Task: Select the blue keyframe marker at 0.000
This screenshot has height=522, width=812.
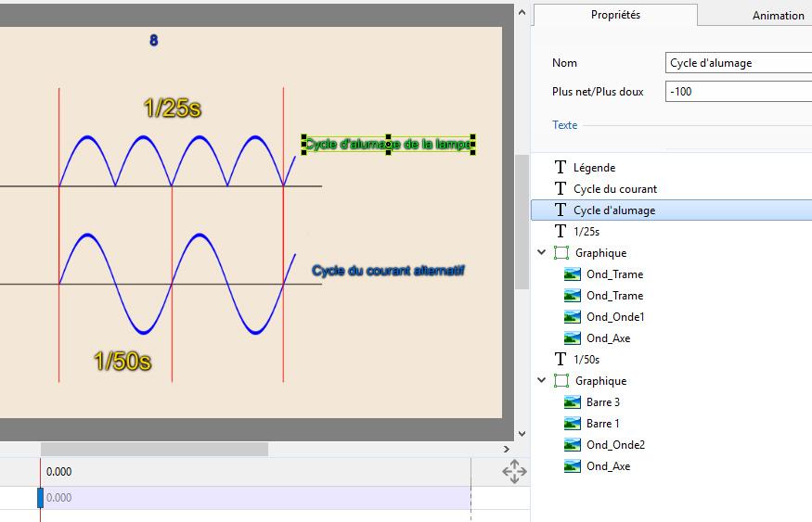Action: (41, 498)
